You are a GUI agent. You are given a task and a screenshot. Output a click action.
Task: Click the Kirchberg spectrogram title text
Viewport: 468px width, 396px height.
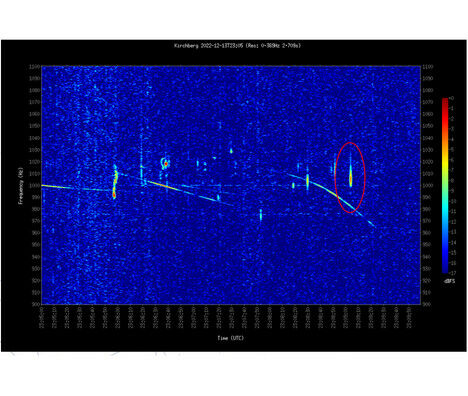coord(237,46)
